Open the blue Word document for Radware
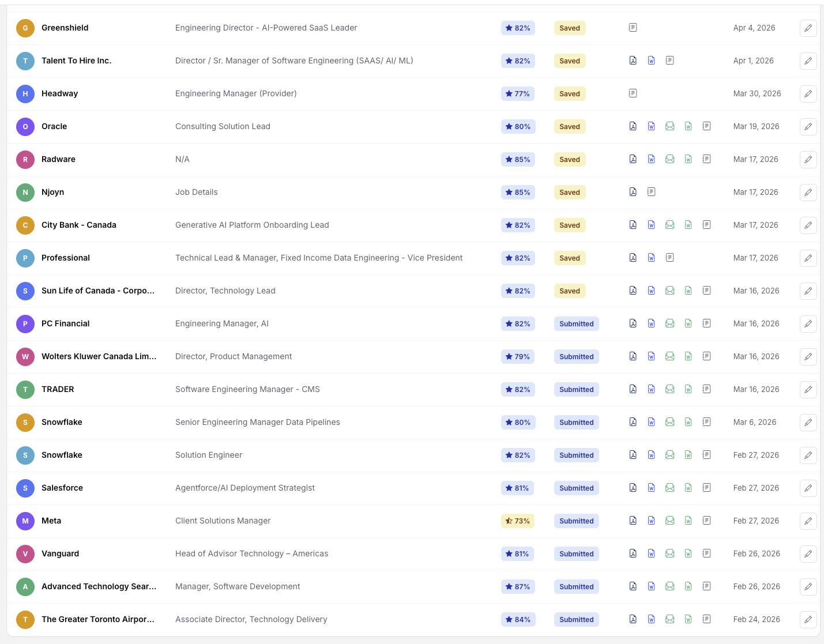This screenshot has width=824, height=644. tap(651, 159)
